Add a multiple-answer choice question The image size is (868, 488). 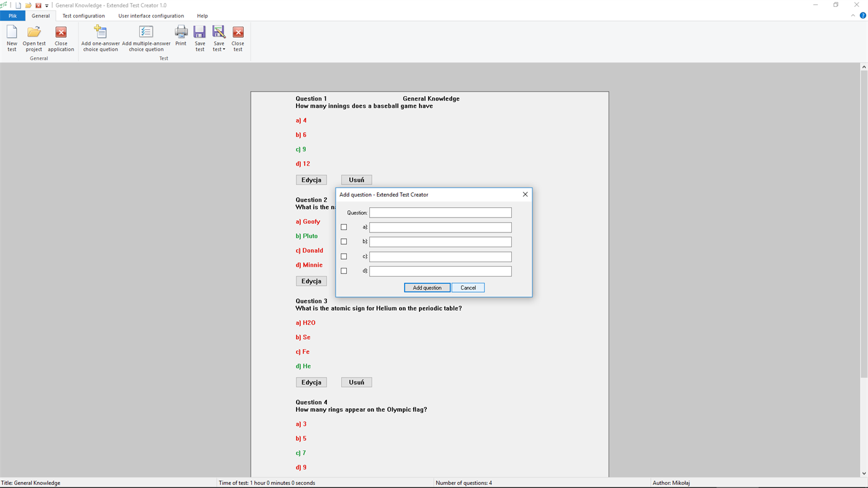click(146, 36)
